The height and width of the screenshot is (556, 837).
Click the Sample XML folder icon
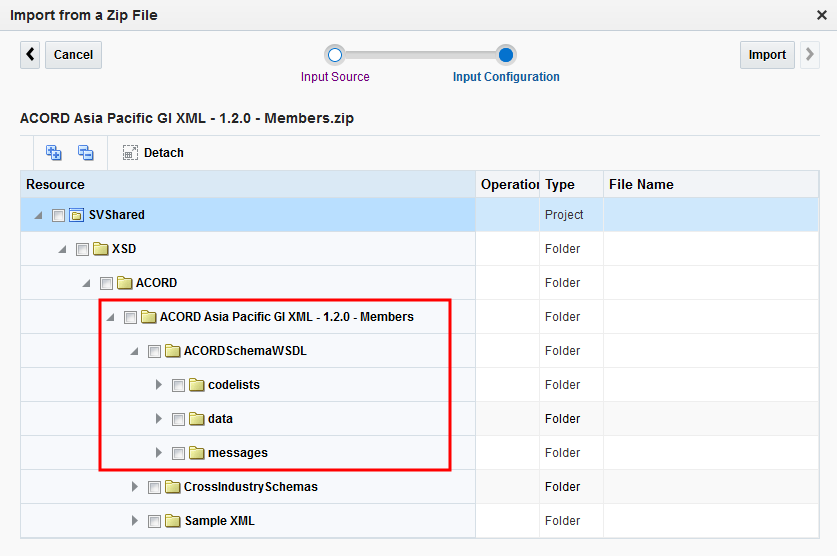point(172,521)
